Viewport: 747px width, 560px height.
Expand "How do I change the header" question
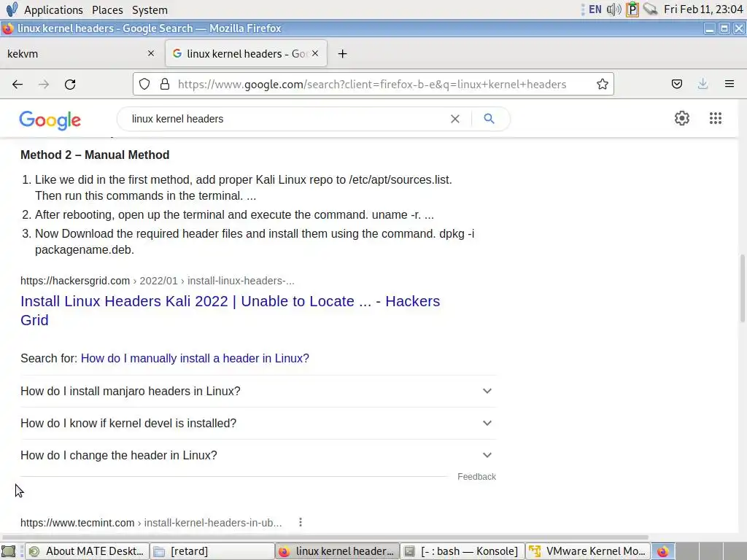pos(258,455)
